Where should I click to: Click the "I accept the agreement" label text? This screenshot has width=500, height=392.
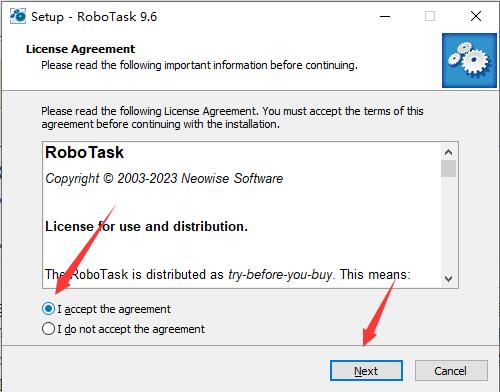point(114,309)
